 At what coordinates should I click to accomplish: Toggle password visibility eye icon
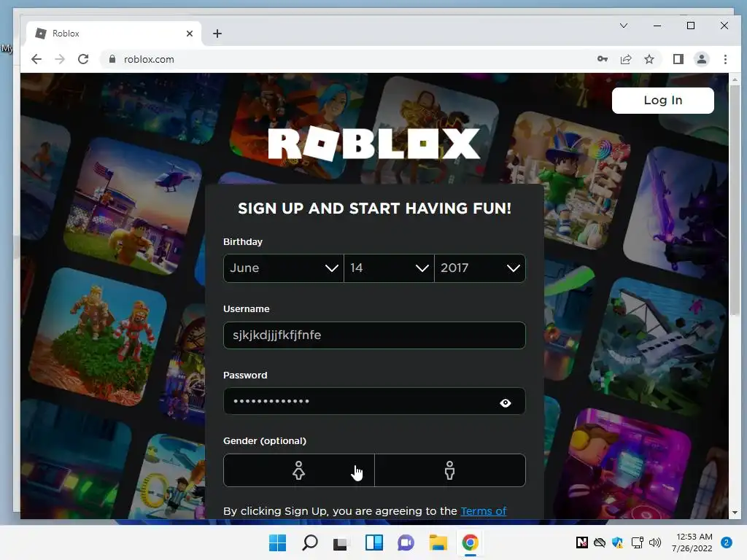click(x=506, y=402)
